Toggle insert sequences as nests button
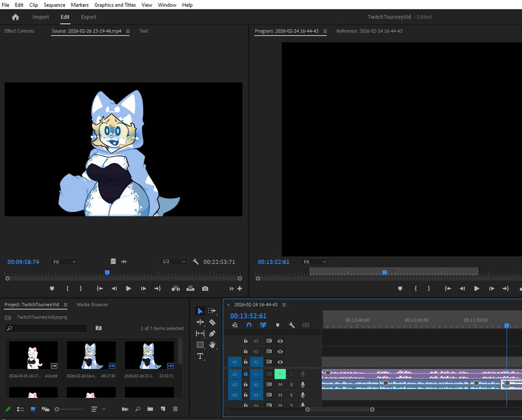This screenshot has width=522, height=420. click(x=235, y=325)
